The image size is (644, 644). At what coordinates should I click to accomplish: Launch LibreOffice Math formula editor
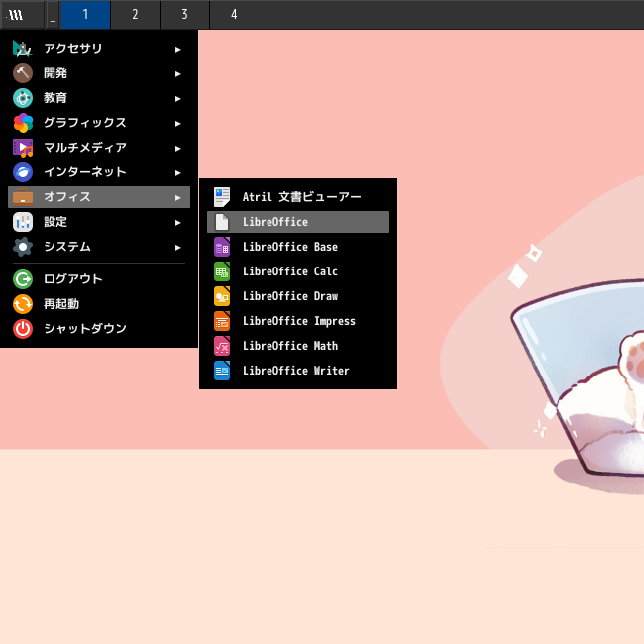click(x=298, y=346)
